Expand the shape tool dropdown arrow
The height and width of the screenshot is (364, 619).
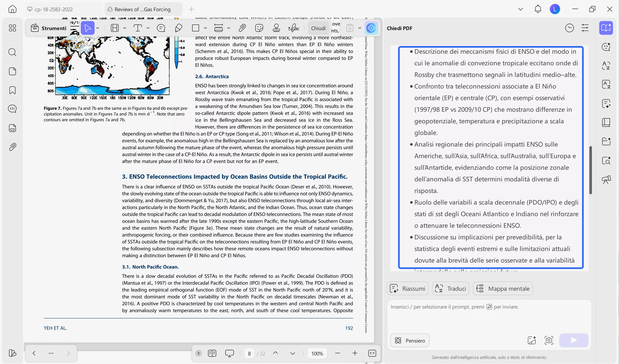(205, 28)
